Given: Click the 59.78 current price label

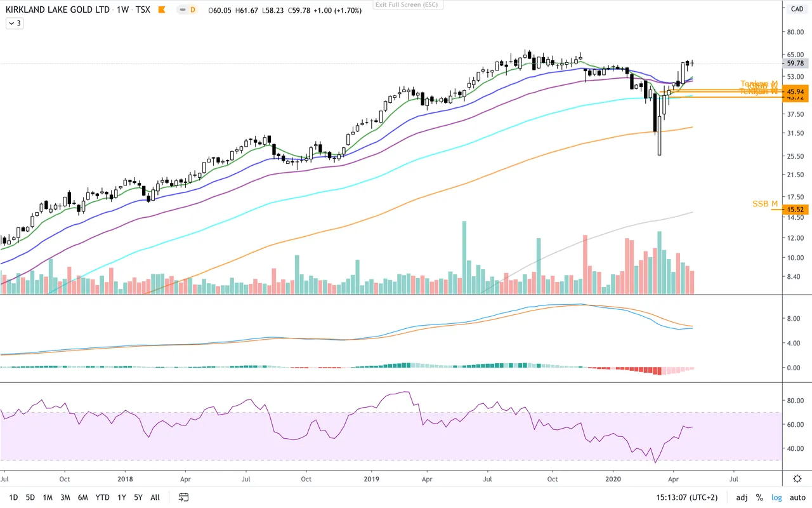Looking at the screenshot, I should 796,63.
